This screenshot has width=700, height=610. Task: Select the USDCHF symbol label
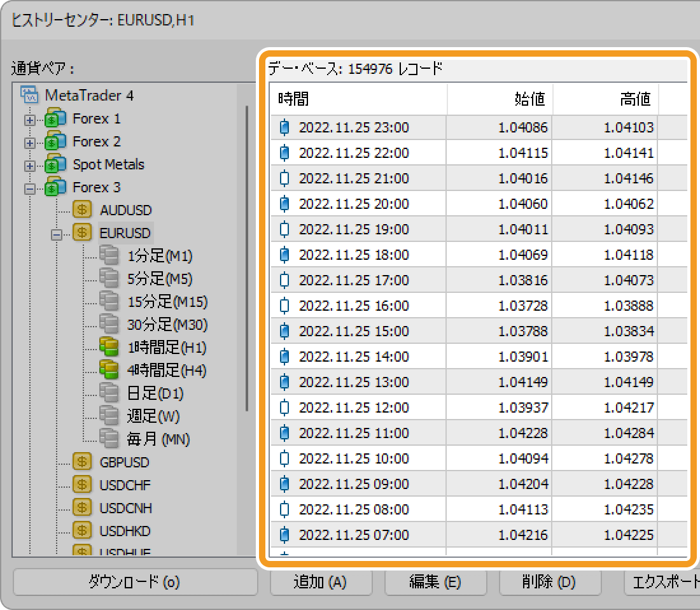coord(125,485)
